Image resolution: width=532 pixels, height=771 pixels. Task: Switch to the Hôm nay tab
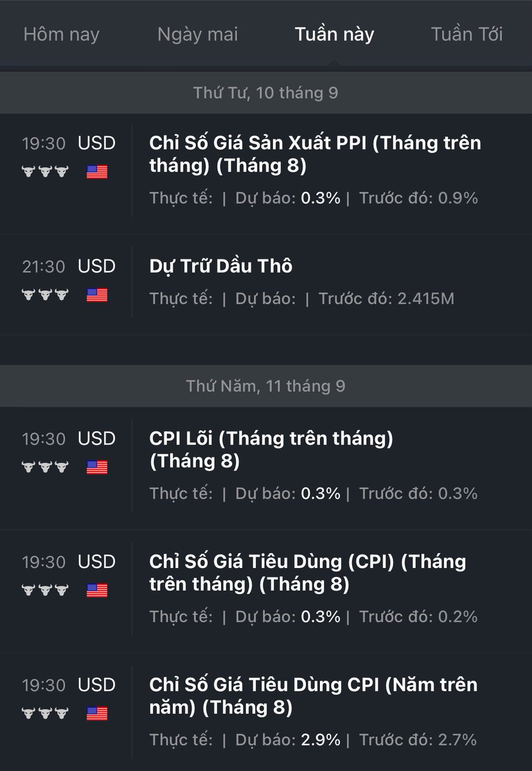pos(62,34)
